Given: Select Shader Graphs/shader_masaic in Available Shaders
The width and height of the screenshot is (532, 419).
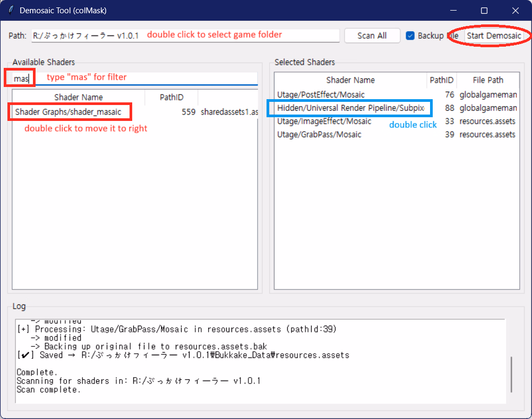Looking at the screenshot, I should tap(68, 112).
